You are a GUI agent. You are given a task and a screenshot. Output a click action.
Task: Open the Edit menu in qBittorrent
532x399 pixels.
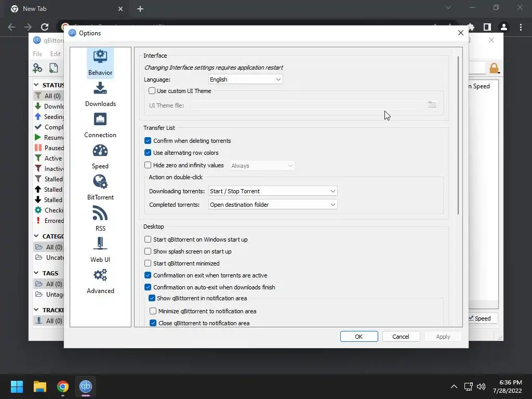tap(55, 54)
